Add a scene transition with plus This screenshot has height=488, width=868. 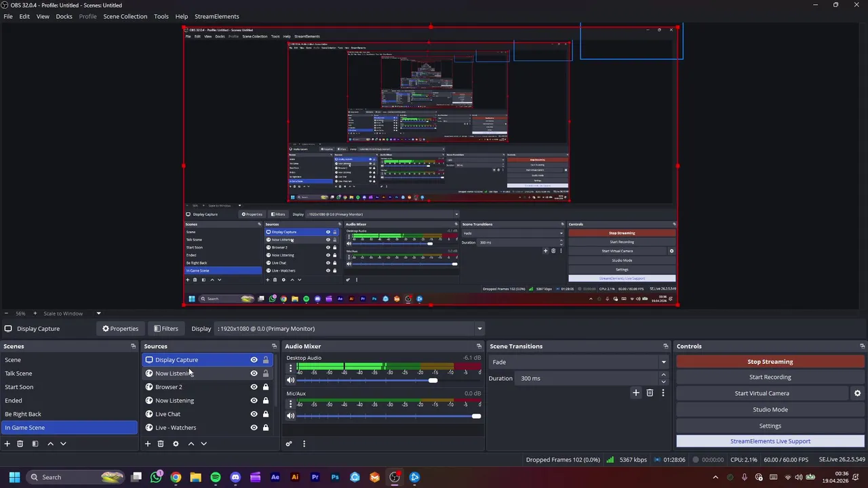pyautogui.click(x=635, y=392)
